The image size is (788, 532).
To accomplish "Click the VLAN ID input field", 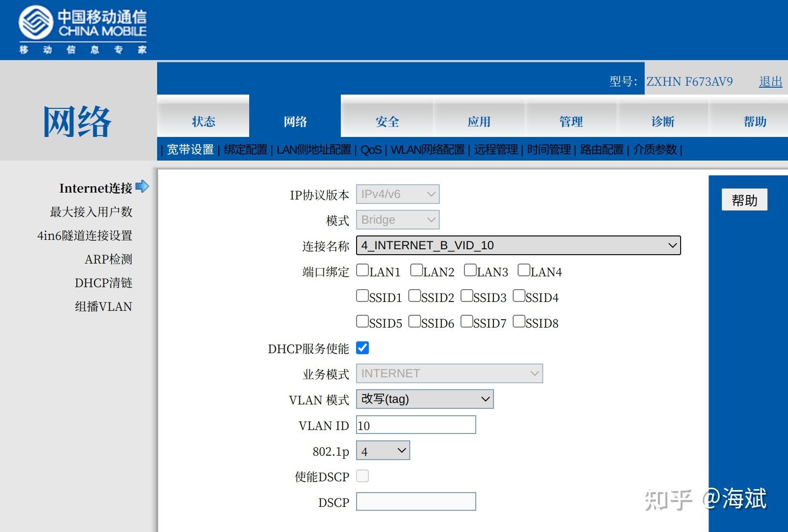I will pyautogui.click(x=416, y=425).
